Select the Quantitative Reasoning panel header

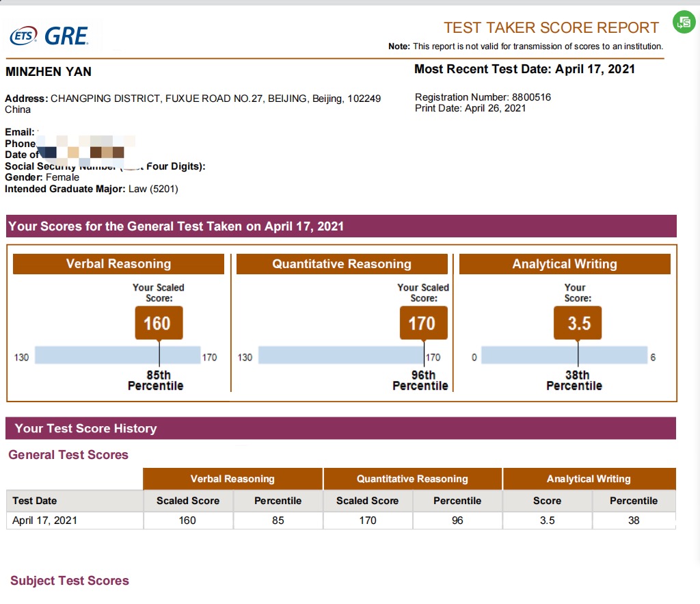coord(342,264)
